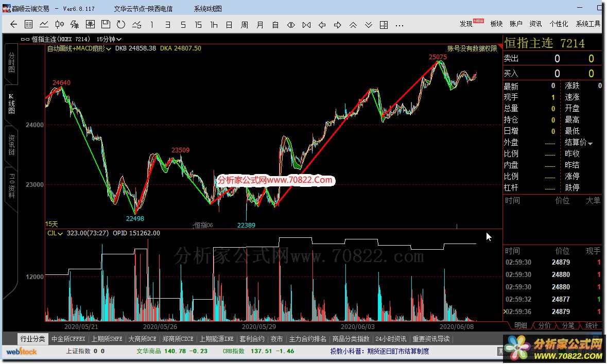The image size is (607, 364).
Task: Select the 5-minute period button
Action: pyautogui.click(x=183, y=25)
